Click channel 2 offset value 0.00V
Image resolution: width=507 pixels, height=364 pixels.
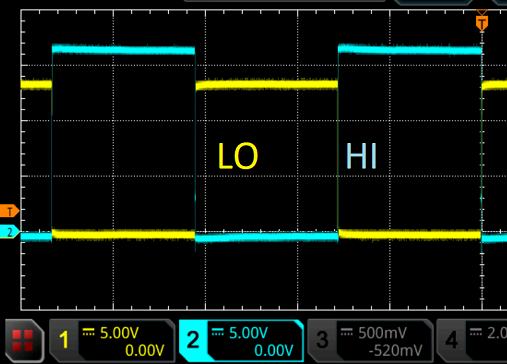tap(274, 350)
